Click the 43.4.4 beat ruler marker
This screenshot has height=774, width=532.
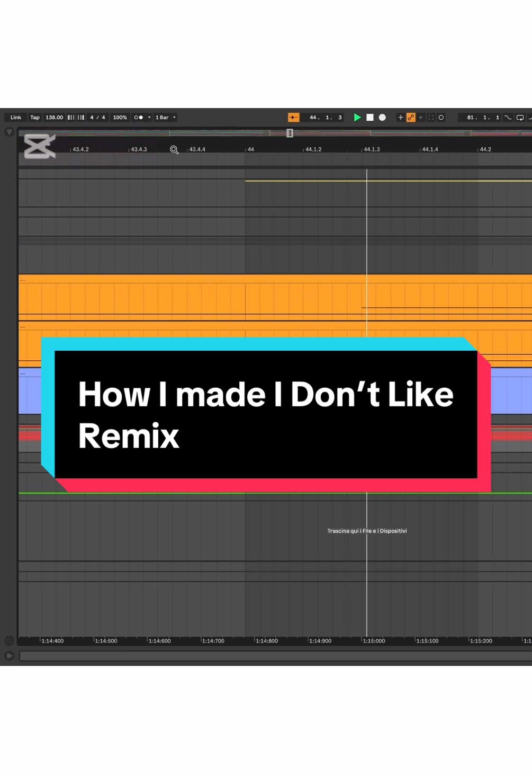197,149
